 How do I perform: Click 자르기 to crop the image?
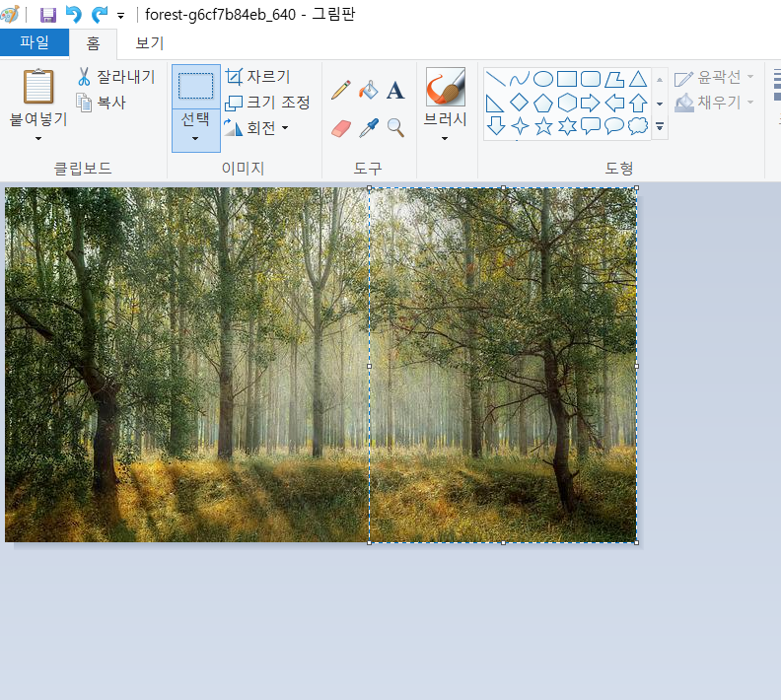257,77
